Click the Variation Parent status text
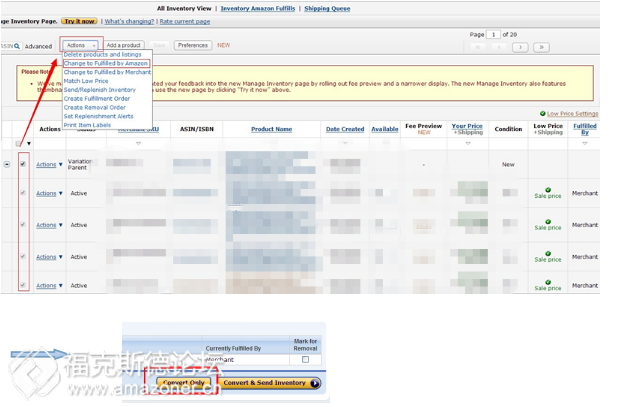The image size is (633, 407). 80,164
